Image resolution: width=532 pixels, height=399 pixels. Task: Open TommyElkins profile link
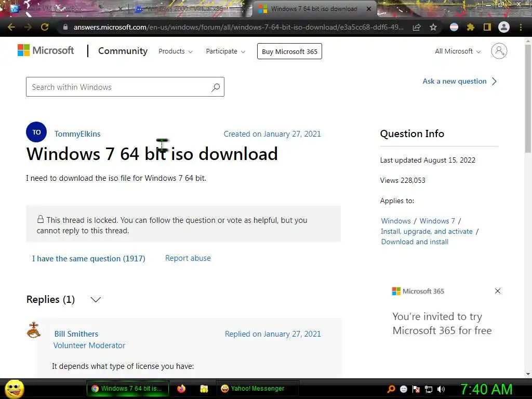point(77,134)
